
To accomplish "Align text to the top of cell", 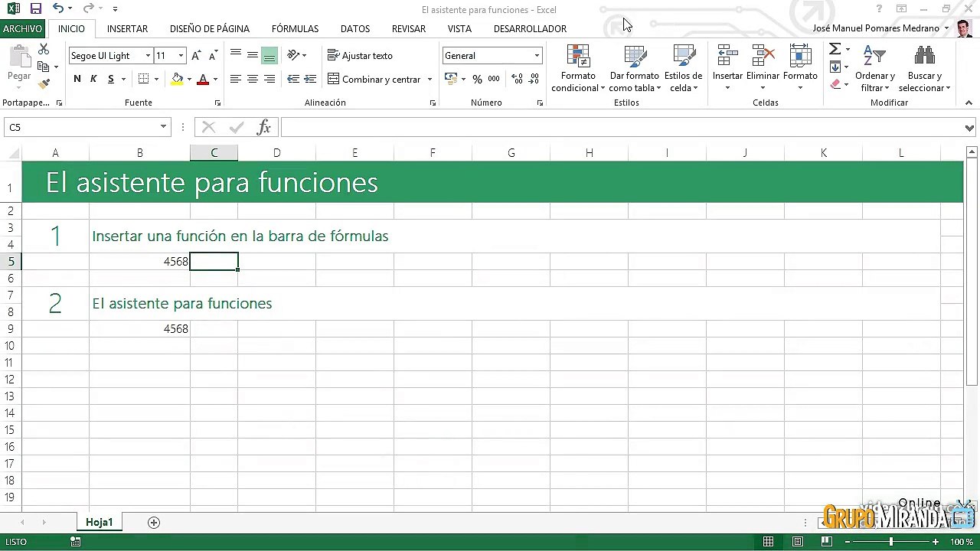I will (236, 55).
